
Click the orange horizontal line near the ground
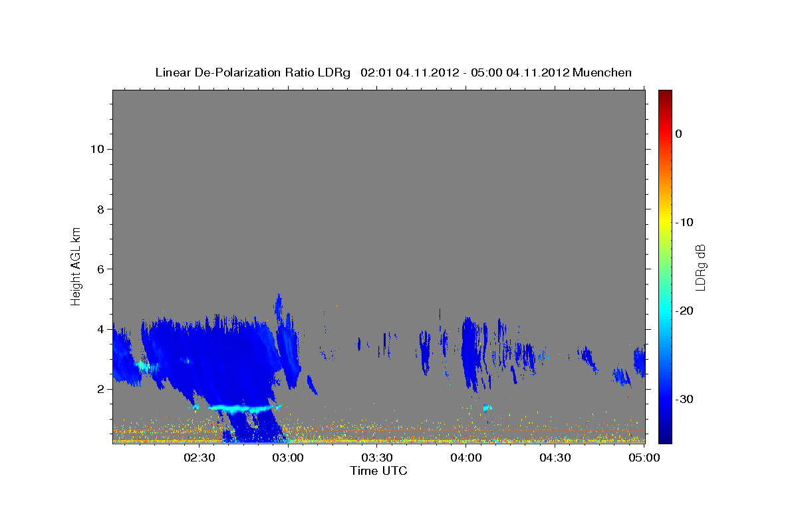[x=379, y=430]
